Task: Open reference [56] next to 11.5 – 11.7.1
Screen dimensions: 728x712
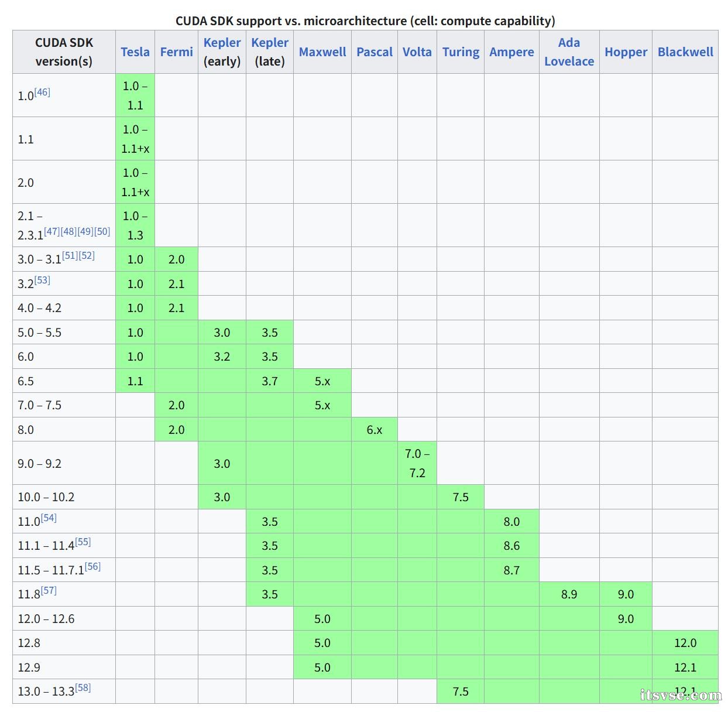Action: point(92,566)
